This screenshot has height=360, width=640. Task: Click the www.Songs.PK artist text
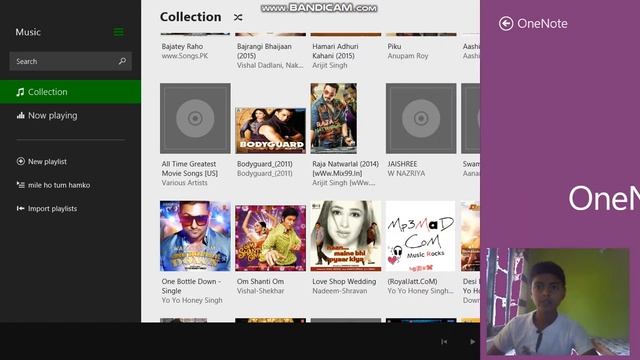pyautogui.click(x=184, y=56)
